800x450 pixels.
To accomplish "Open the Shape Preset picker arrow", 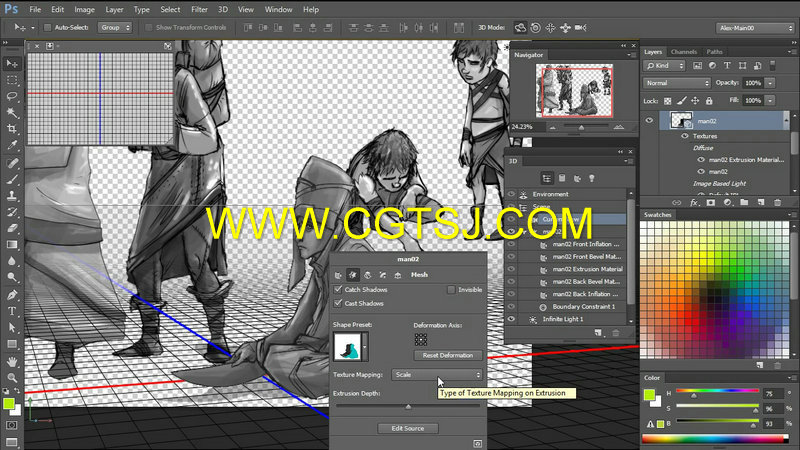I will click(365, 347).
